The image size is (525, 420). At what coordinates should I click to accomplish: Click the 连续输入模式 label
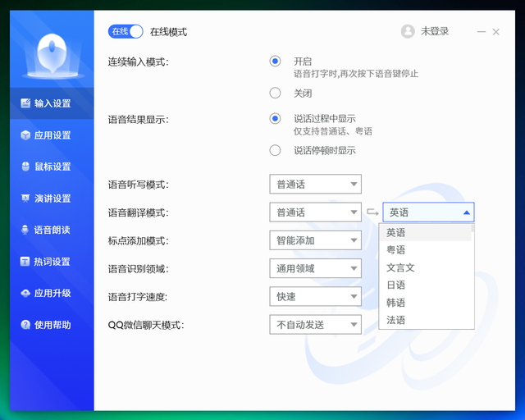(139, 62)
